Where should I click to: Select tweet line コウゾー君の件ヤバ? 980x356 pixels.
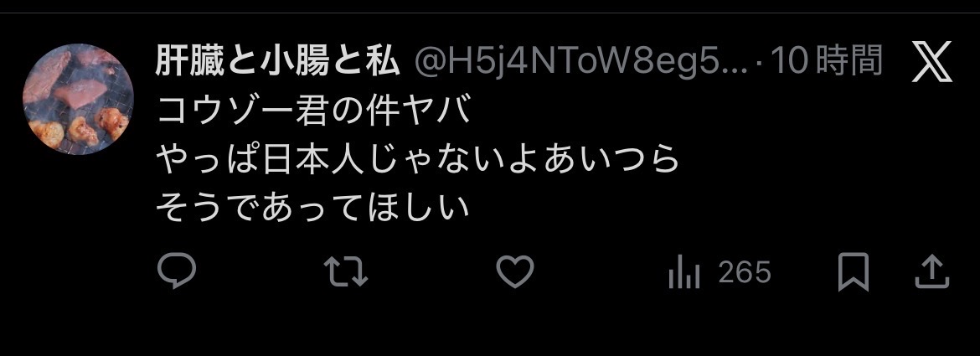(312, 111)
